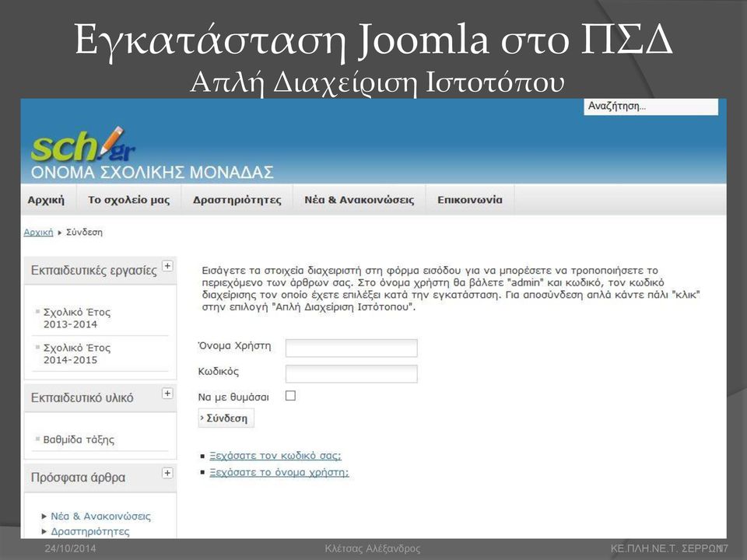Focus the Αναζήτηση search box

651,107
